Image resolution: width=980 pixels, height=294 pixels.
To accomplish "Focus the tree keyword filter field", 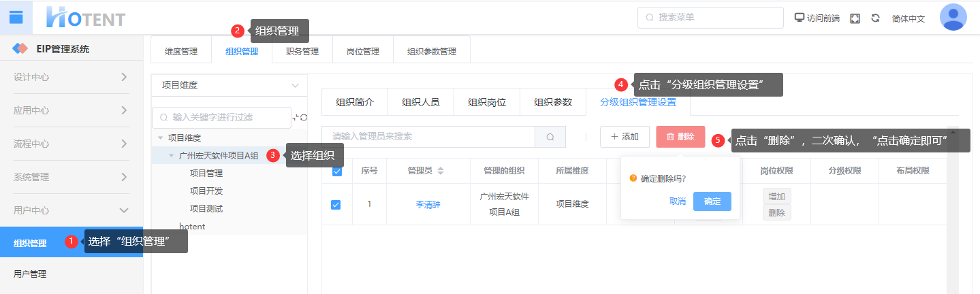I will [x=221, y=117].
